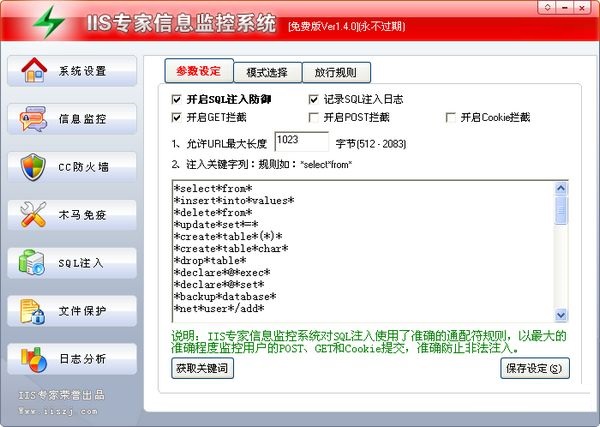600x427 pixels.
Task: Click the 保存设定(S) button
Action: [535, 368]
